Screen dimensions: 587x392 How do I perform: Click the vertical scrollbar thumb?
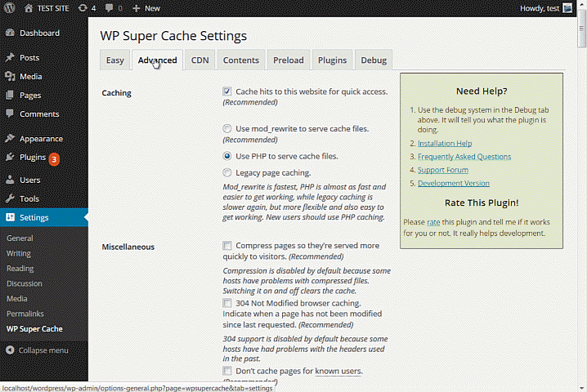581,29
